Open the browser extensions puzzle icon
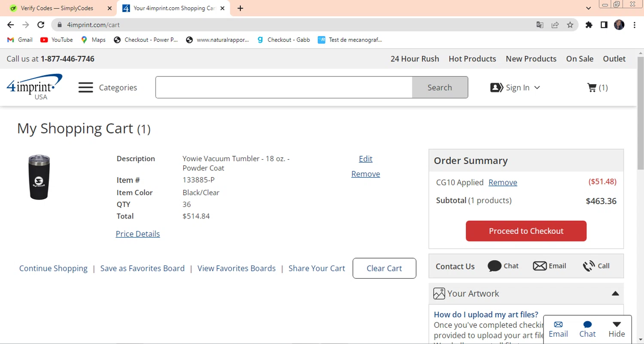The image size is (644, 344). pos(589,25)
